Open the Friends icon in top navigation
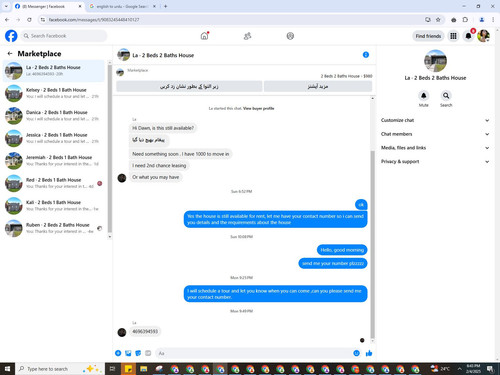The image size is (500, 375). [247, 36]
